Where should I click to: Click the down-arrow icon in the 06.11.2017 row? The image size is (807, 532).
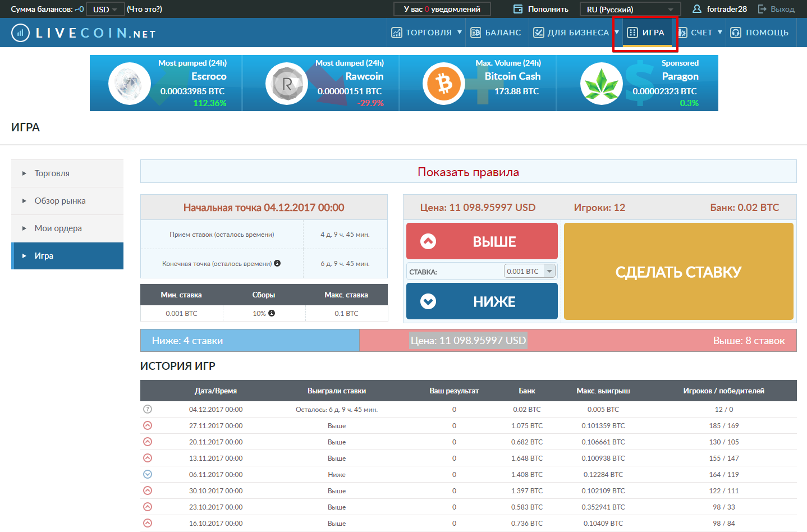[148, 474]
